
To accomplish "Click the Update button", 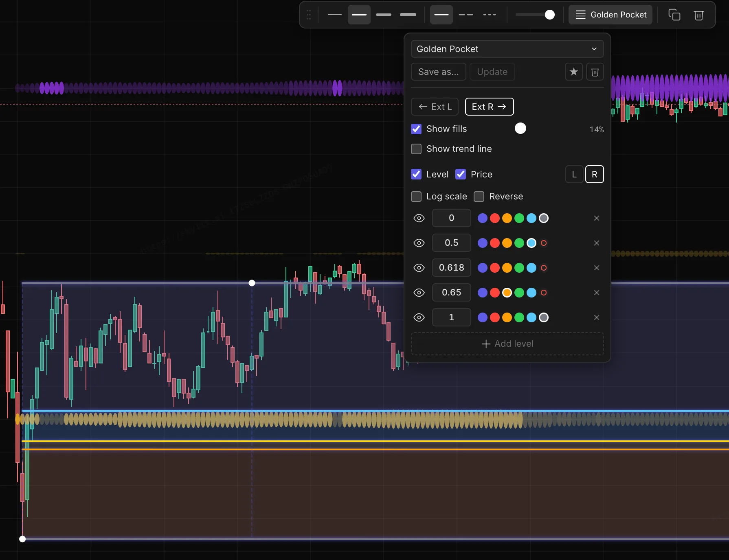I will click(492, 72).
